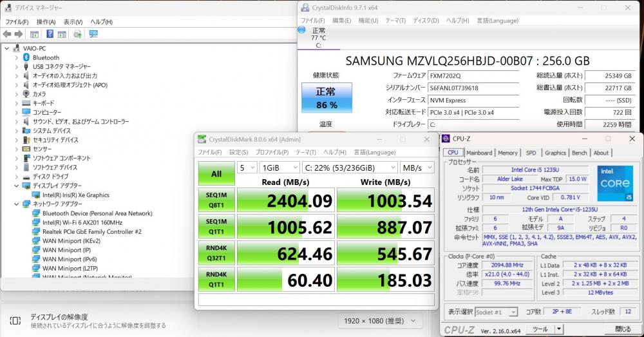Open 表示(V) menu in Device Manager
The image size is (644, 337).
pyautogui.click(x=73, y=22)
